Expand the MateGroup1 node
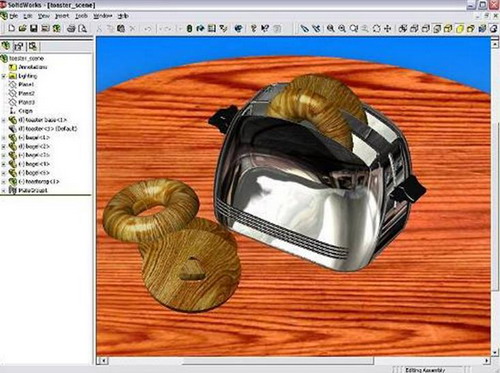Screen dimensions: 500x373 click(4, 191)
